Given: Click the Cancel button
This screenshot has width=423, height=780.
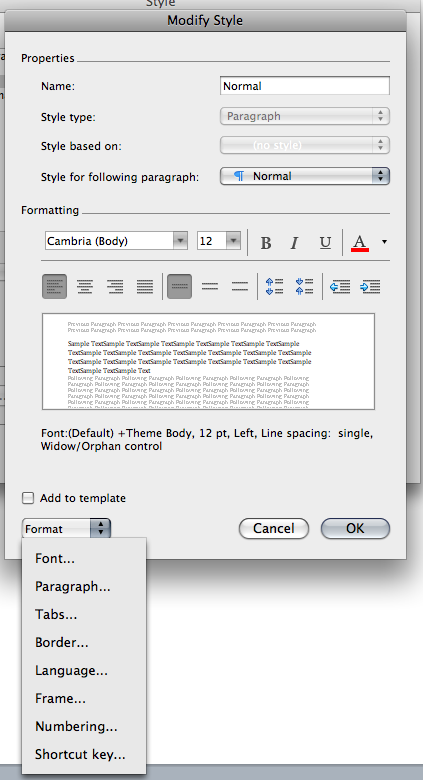Looking at the screenshot, I should [274, 528].
